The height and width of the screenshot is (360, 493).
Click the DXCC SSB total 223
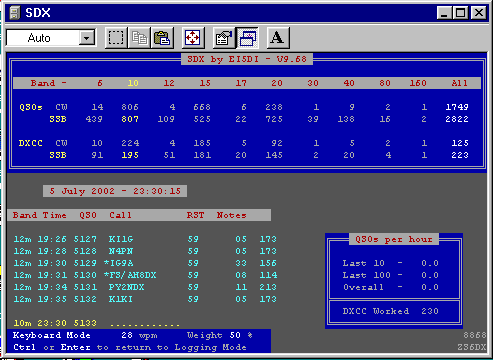tap(460, 155)
